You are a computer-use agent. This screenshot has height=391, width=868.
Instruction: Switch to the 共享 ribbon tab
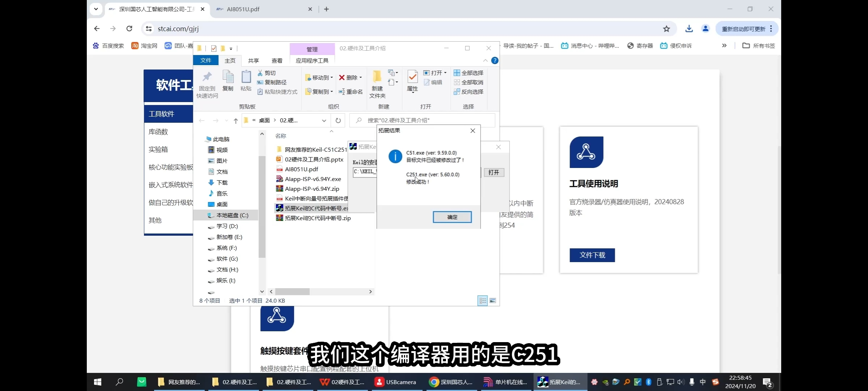click(x=254, y=60)
